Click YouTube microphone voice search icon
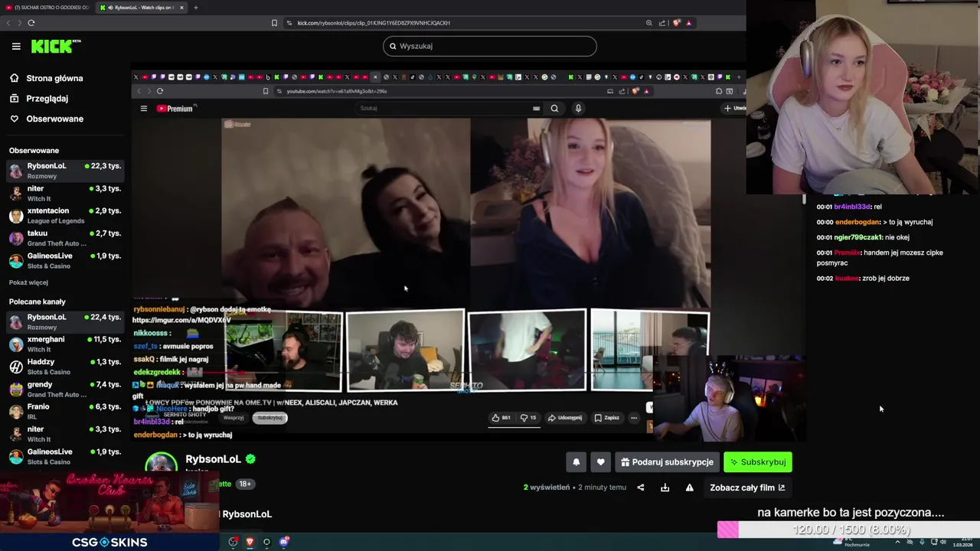The image size is (980, 551). pos(578,108)
